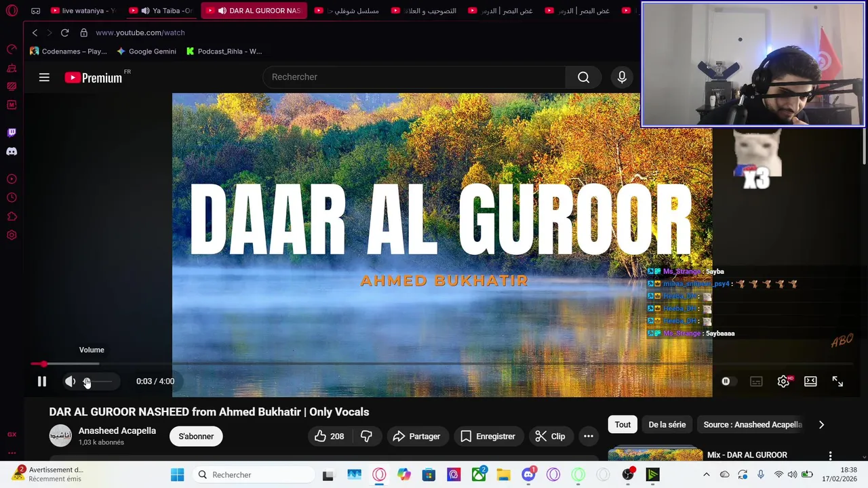This screenshot has width=868, height=488.
Task: Click the padlock site info icon
Action: pos(83,33)
